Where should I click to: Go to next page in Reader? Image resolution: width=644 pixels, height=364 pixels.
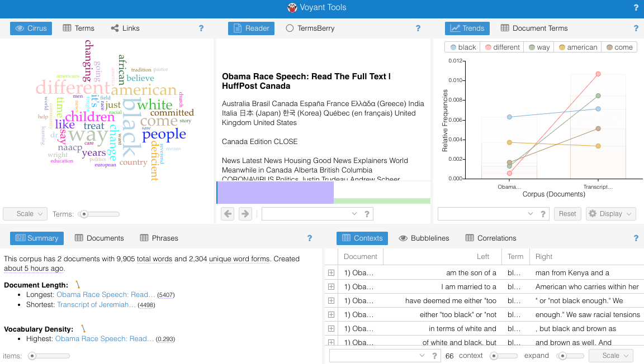point(245,214)
